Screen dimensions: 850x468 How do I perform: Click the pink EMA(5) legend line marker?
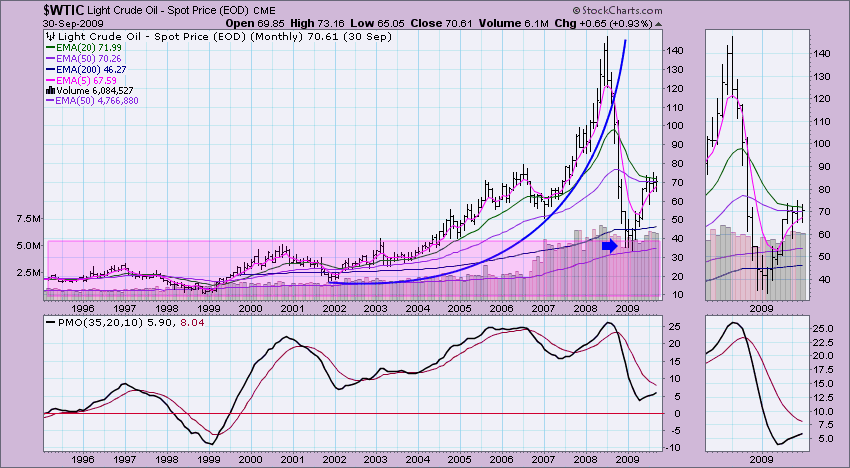point(51,80)
